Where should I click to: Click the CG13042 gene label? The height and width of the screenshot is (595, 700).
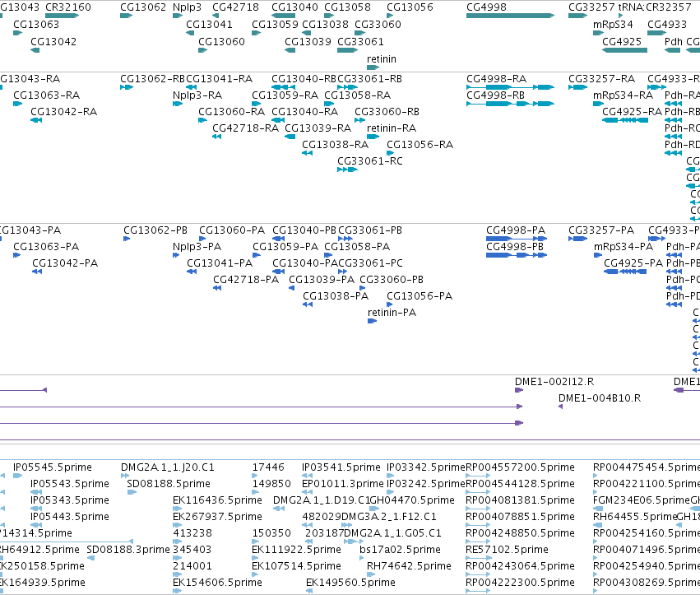point(53,41)
